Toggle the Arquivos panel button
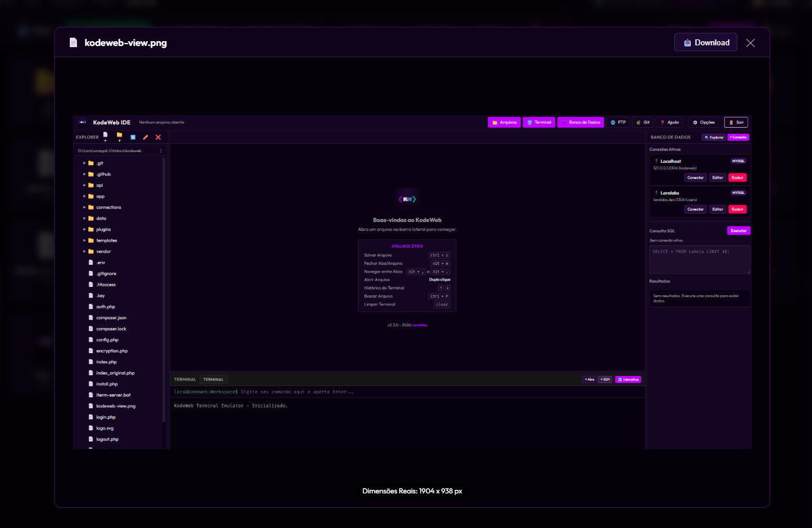 pos(504,122)
